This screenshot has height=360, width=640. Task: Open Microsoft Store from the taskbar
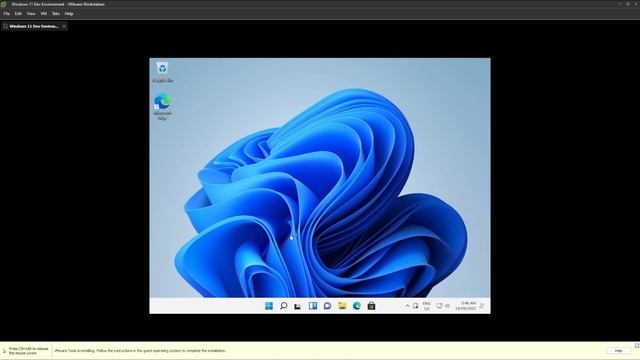[x=371, y=306]
